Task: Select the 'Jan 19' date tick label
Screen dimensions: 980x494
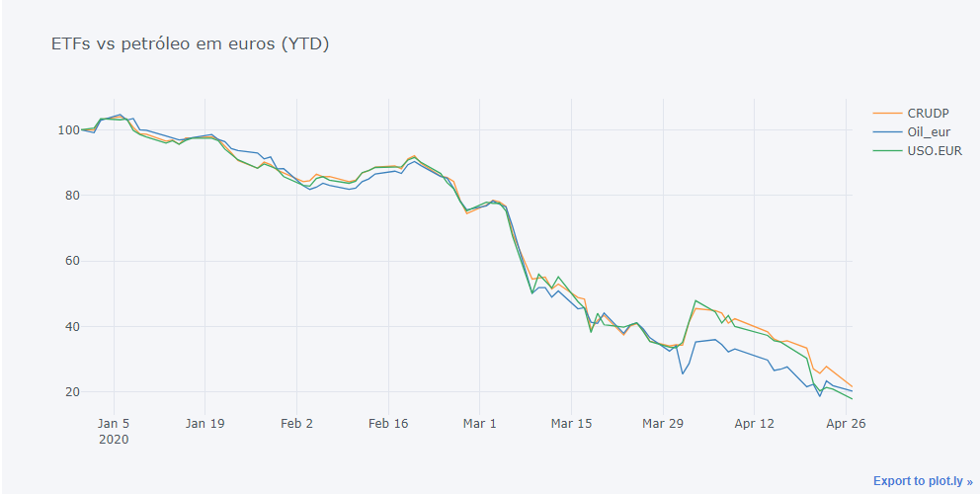Action: click(204, 423)
